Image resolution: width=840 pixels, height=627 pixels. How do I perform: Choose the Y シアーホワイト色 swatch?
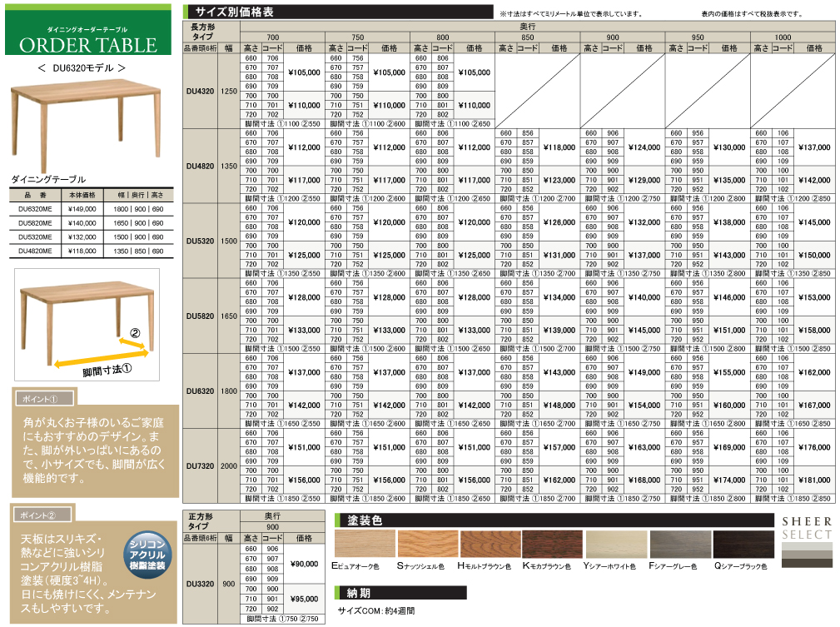(x=614, y=545)
